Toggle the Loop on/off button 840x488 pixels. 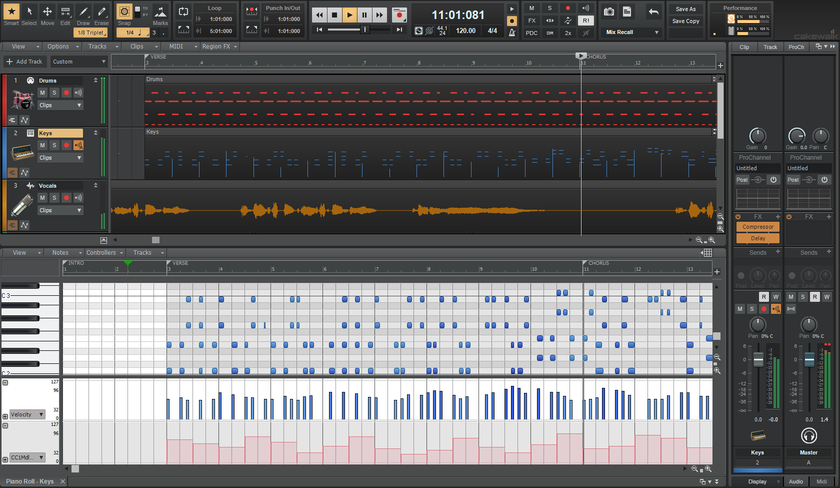(183, 11)
